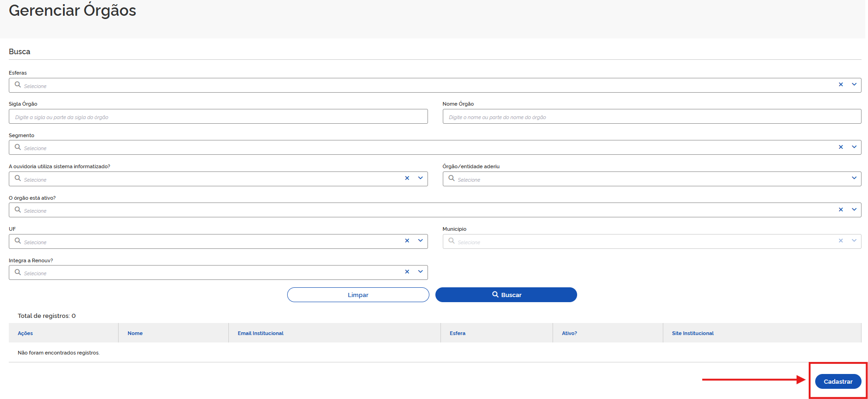The width and height of the screenshot is (868, 399).
Task: Clear the Segmento field using its X icon
Action: (841, 147)
